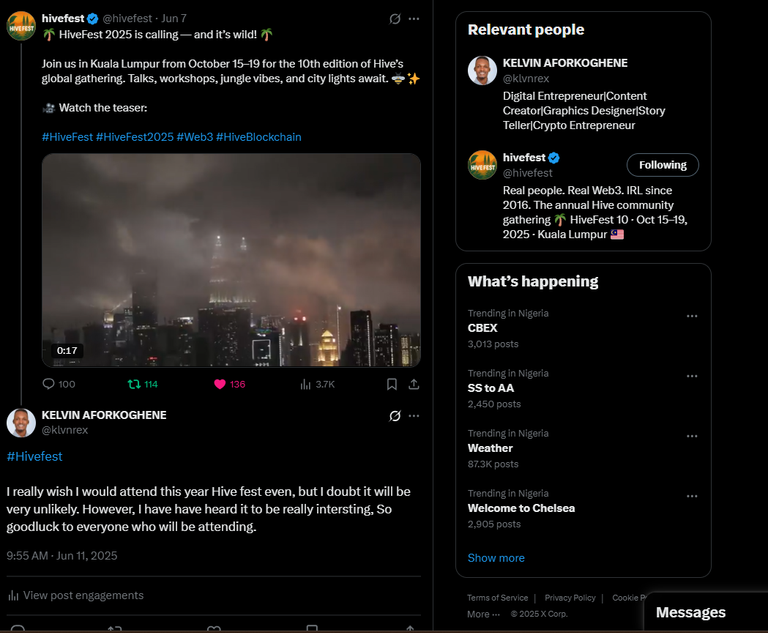The width and height of the screenshot is (768, 633).
Task: Click Show more under What's happening
Action: pos(496,558)
